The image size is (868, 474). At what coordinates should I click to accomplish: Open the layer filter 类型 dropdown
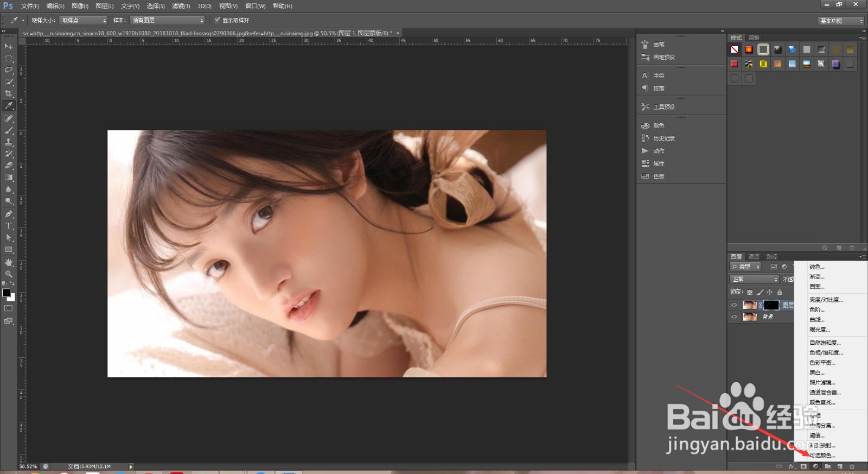[x=745, y=267]
